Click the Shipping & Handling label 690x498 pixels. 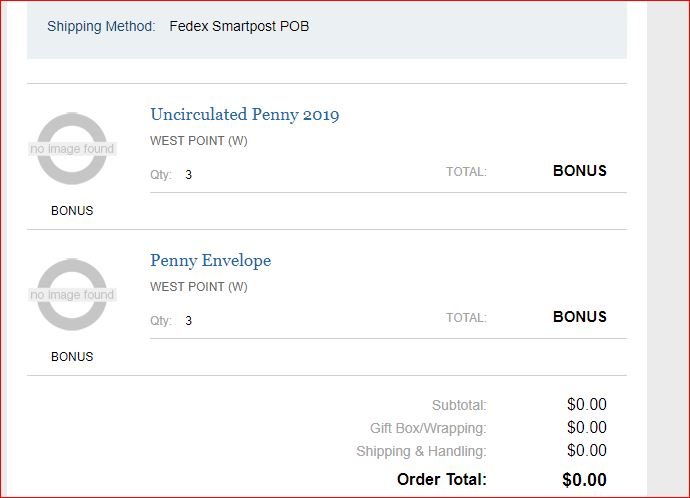point(421,451)
